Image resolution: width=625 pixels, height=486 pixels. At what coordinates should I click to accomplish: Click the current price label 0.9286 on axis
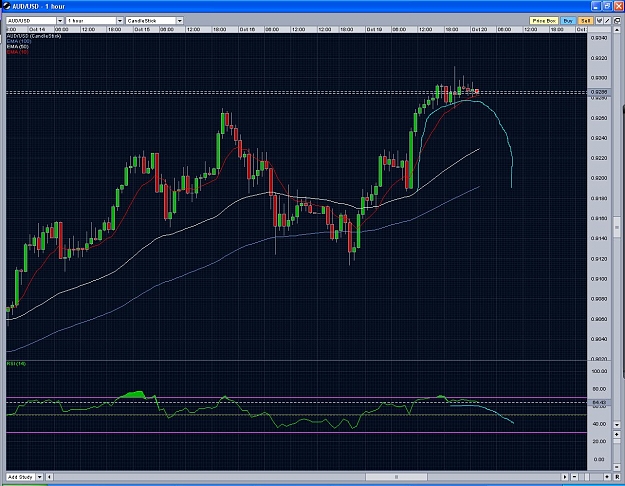click(599, 92)
